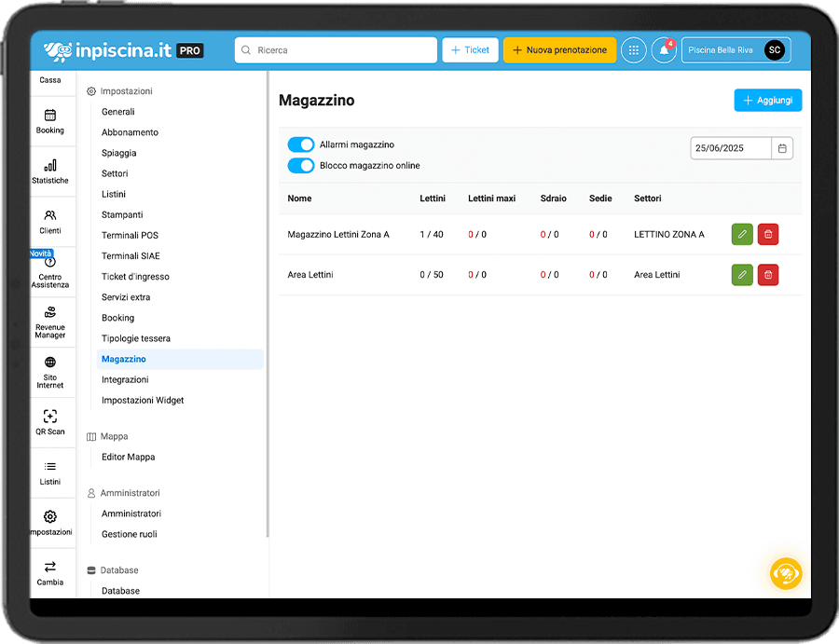Viewport: 839px width, 644px height.
Task: Open the QR Scan tool
Action: 50,417
